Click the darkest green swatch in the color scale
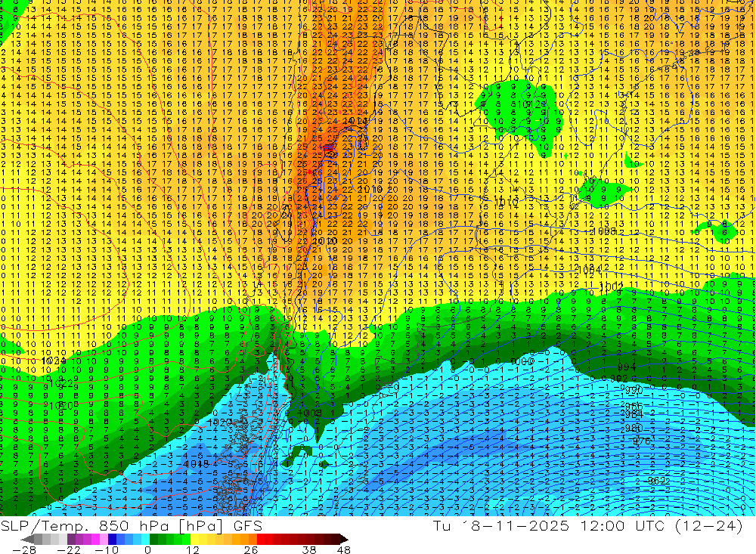The image size is (756, 554). [153, 539]
